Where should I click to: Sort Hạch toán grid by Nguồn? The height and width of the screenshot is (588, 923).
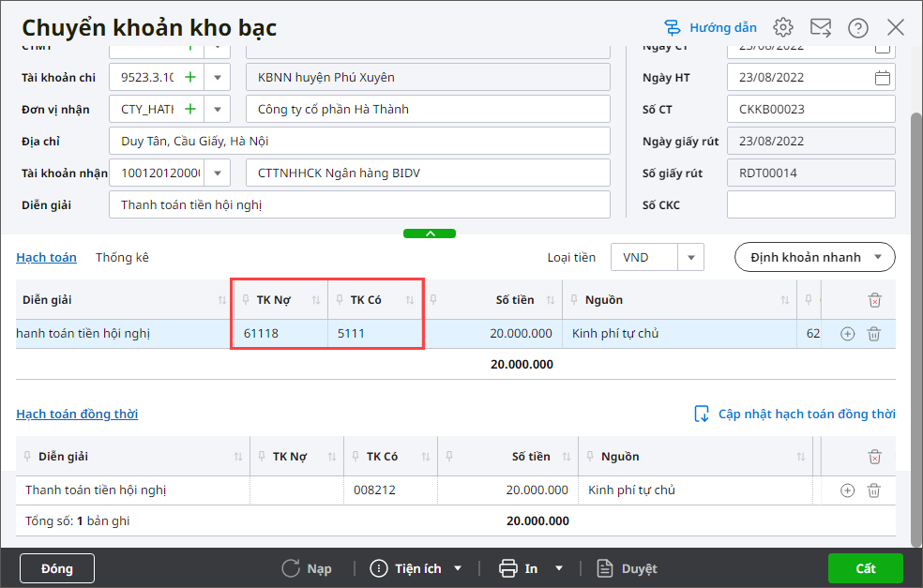(785, 300)
